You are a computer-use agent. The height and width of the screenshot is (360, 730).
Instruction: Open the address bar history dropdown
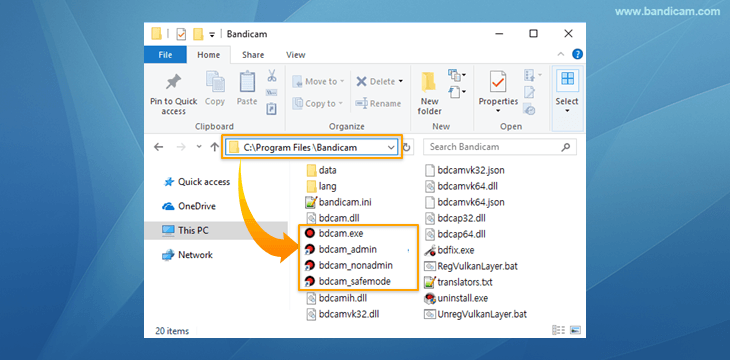tap(390, 147)
